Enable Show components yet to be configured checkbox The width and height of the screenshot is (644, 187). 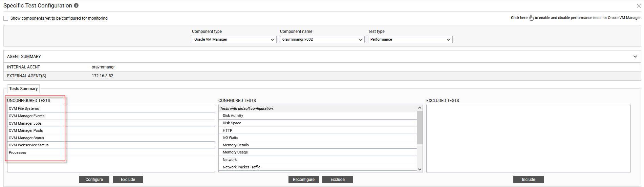pos(6,18)
